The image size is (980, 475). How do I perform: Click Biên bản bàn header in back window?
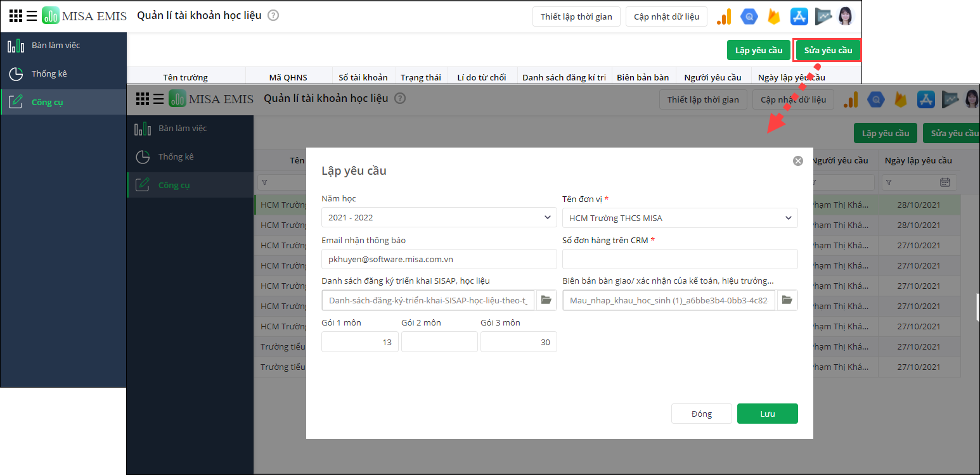pos(643,77)
